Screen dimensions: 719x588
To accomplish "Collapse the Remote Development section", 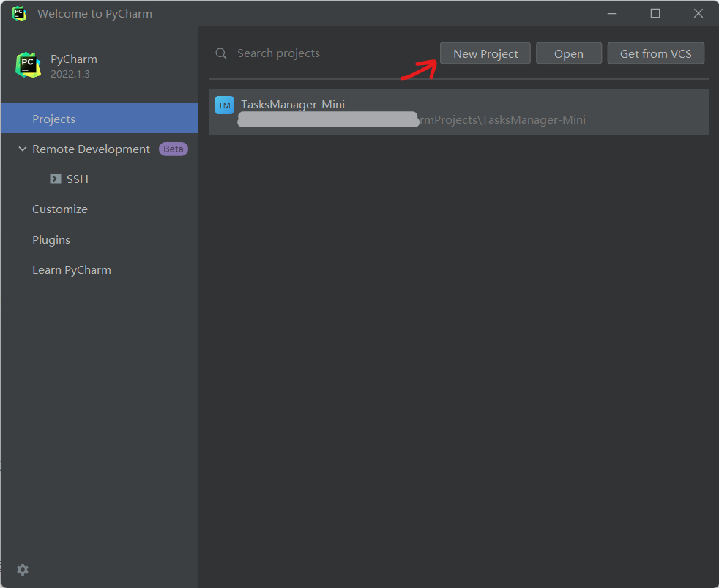I will point(22,149).
